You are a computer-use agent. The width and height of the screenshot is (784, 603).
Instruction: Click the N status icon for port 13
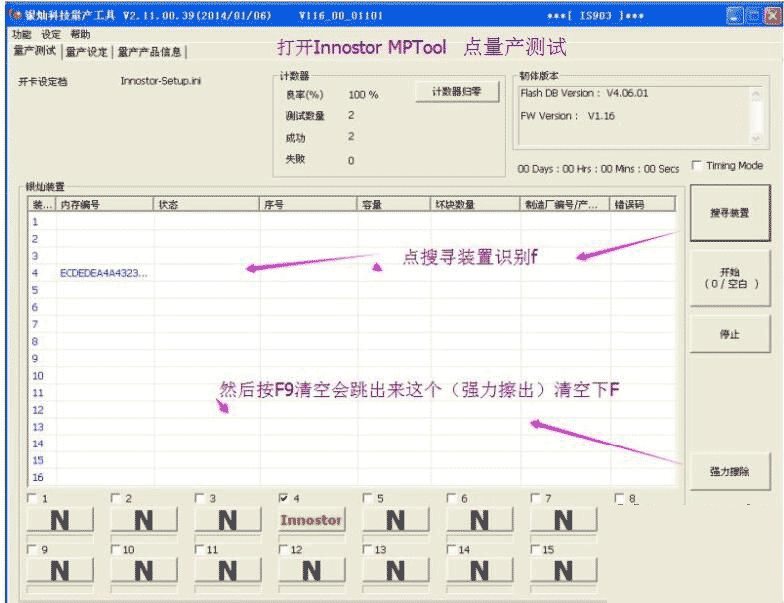pyautogui.click(x=396, y=570)
